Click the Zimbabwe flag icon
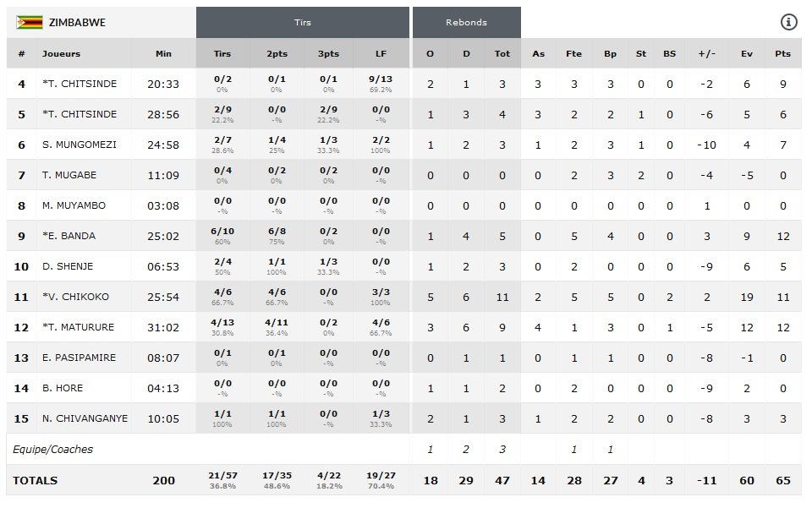 [x=30, y=22]
